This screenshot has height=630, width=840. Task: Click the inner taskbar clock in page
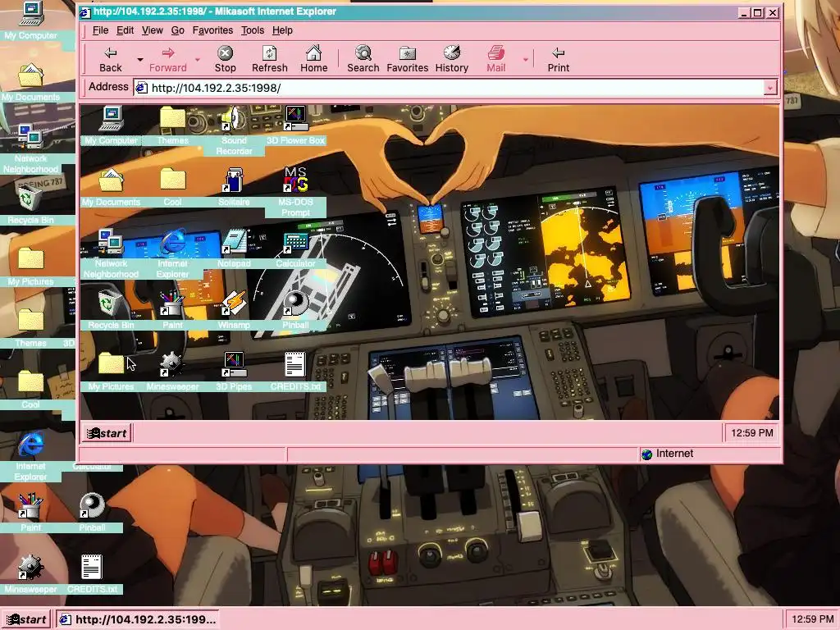pos(751,433)
